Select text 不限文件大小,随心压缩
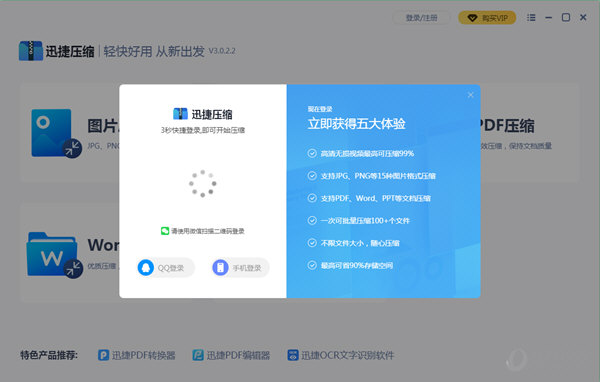 (360, 243)
